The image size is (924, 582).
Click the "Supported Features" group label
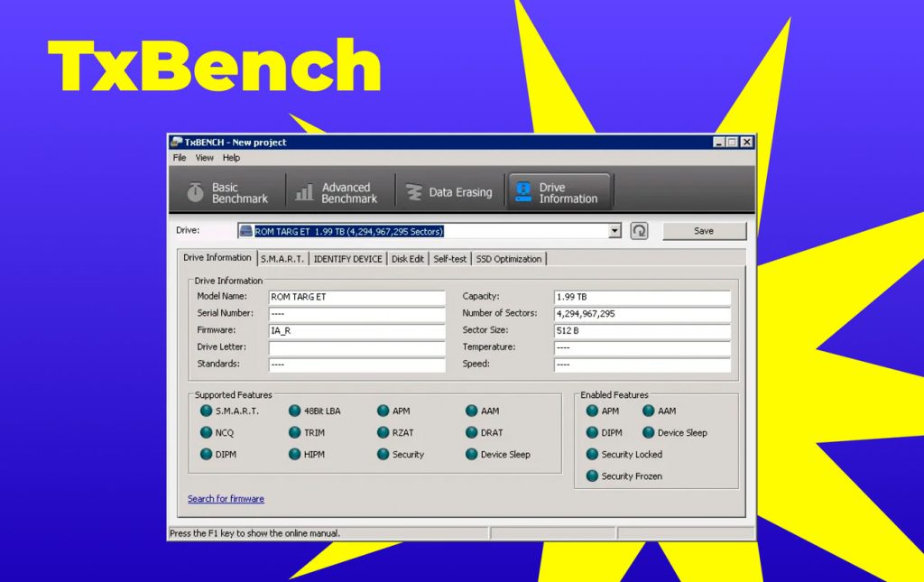(234, 394)
